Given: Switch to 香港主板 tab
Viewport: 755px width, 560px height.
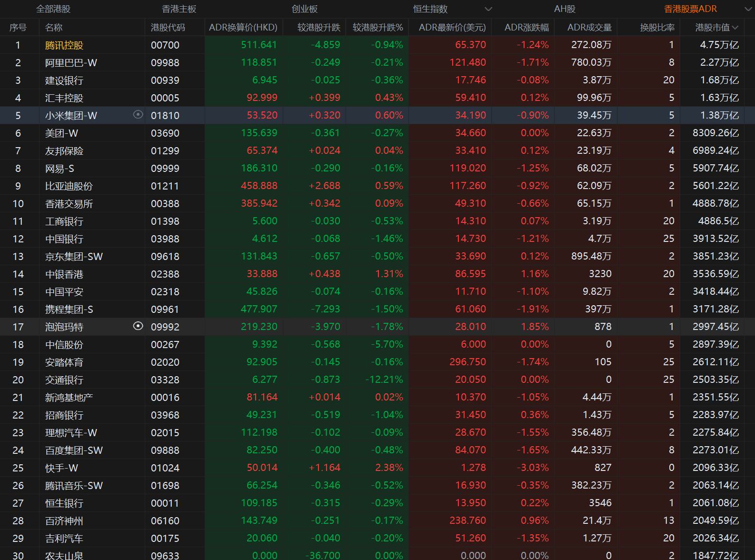Looking at the screenshot, I should coord(179,9).
